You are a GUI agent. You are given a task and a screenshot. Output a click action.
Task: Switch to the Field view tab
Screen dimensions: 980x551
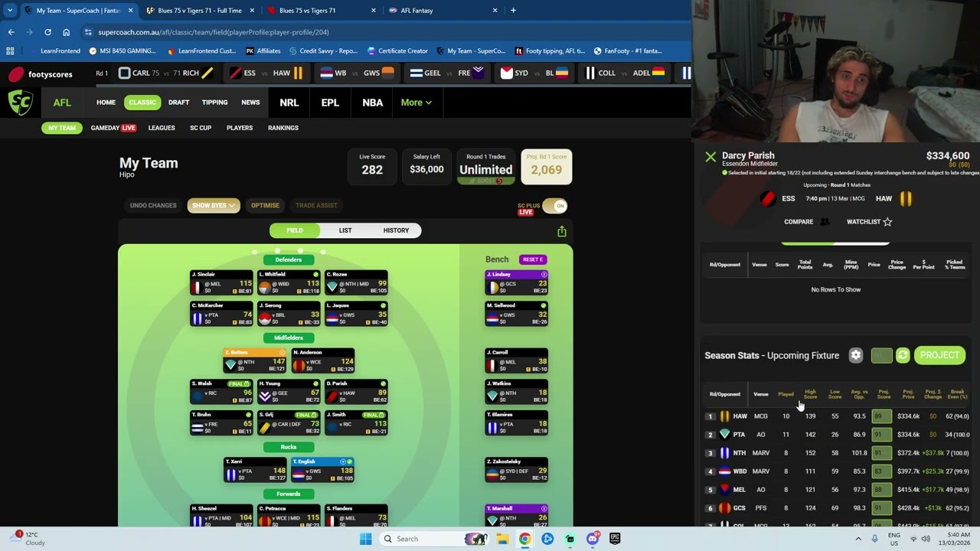click(295, 230)
